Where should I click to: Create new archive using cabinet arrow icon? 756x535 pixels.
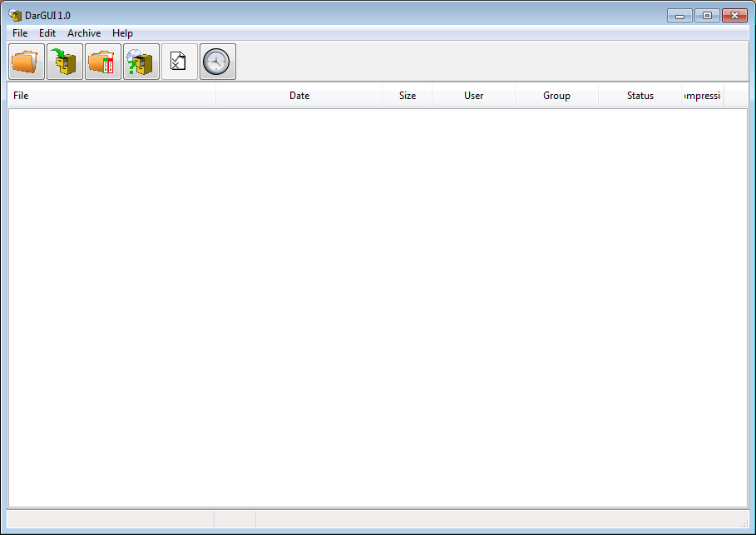pos(65,62)
